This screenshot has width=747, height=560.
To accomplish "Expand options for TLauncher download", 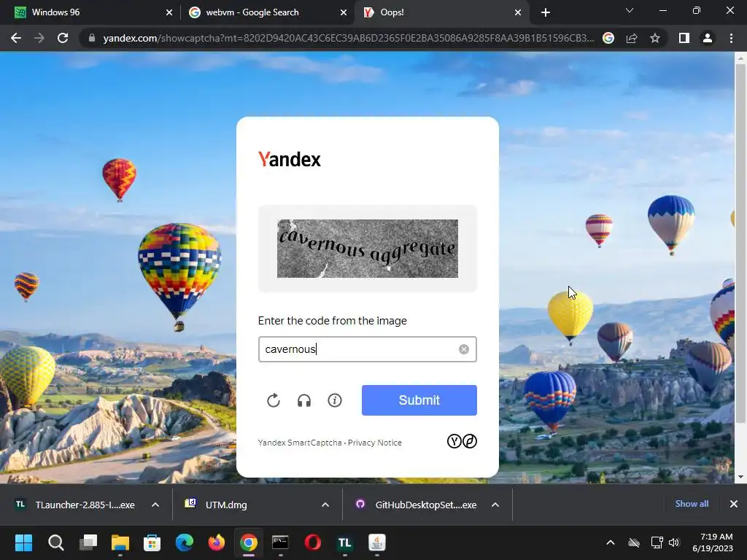I will pos(155,505).
